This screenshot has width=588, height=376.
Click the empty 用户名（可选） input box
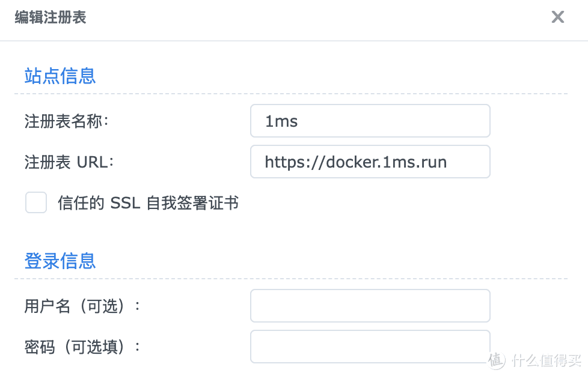click(x=370, y=306)
